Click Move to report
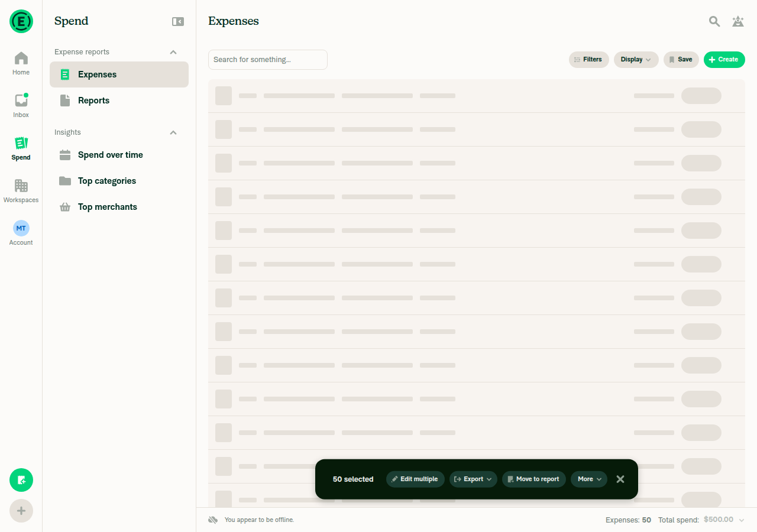Image resolution: width=757 pixels, height=532 pixels. point(534,479)
